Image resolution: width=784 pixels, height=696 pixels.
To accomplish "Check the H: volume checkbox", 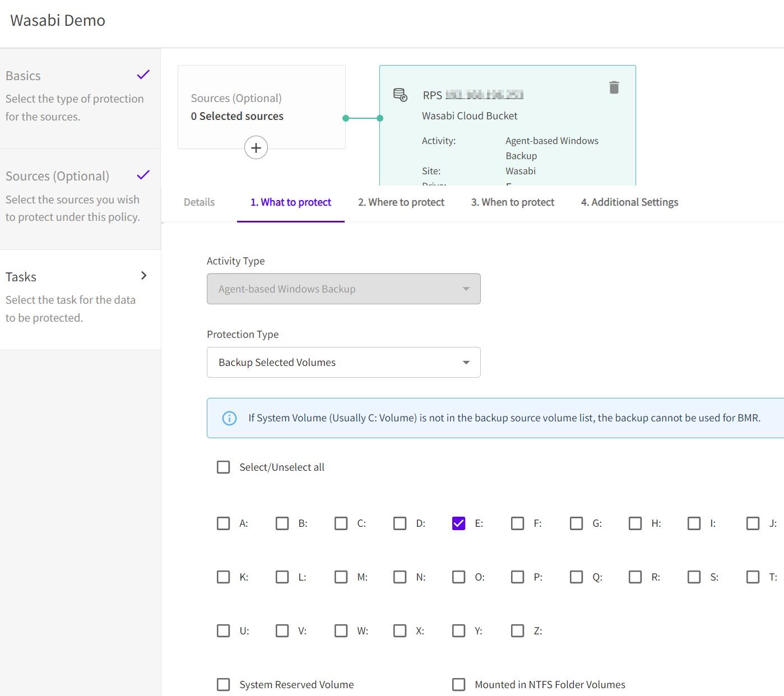I will 635,523.
